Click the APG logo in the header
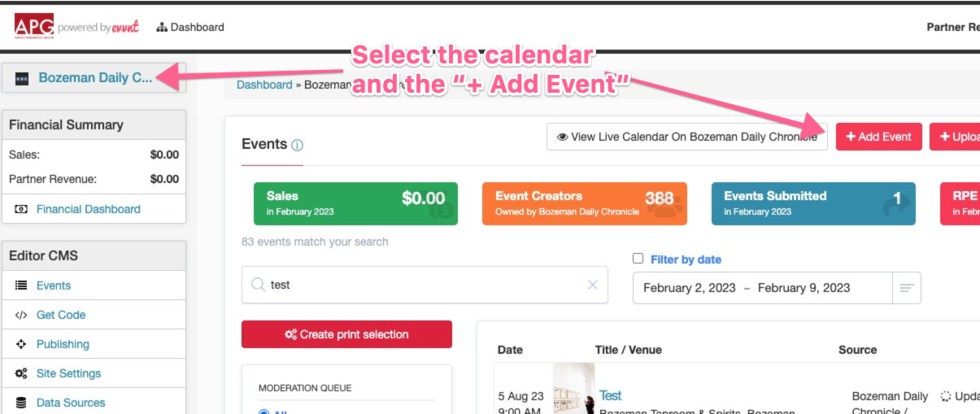Image resolution: width=980 pixels, height=414 pixels. coord(34,26)
